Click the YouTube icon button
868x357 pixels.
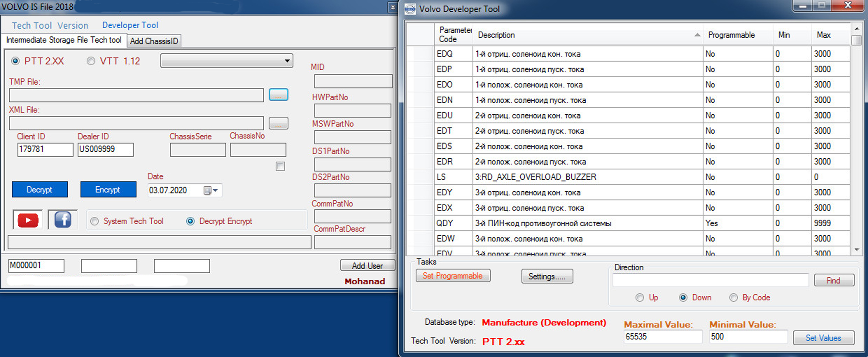[28, 220]
